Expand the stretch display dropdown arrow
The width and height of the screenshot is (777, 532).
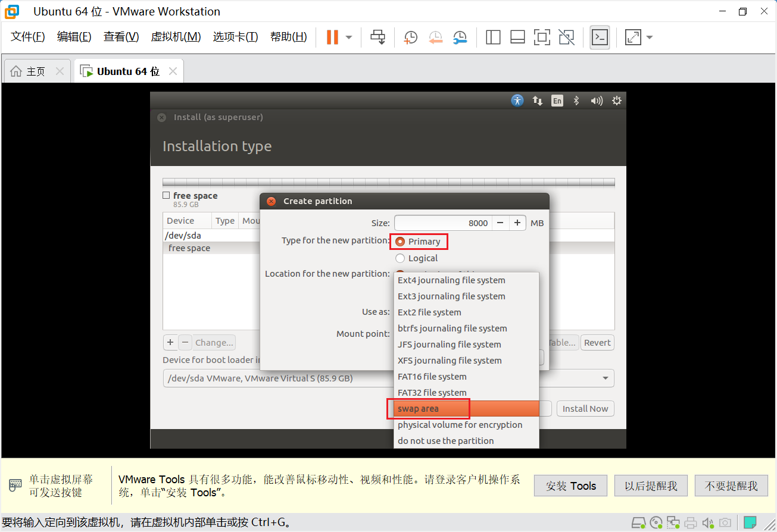[x=650, y=37]
